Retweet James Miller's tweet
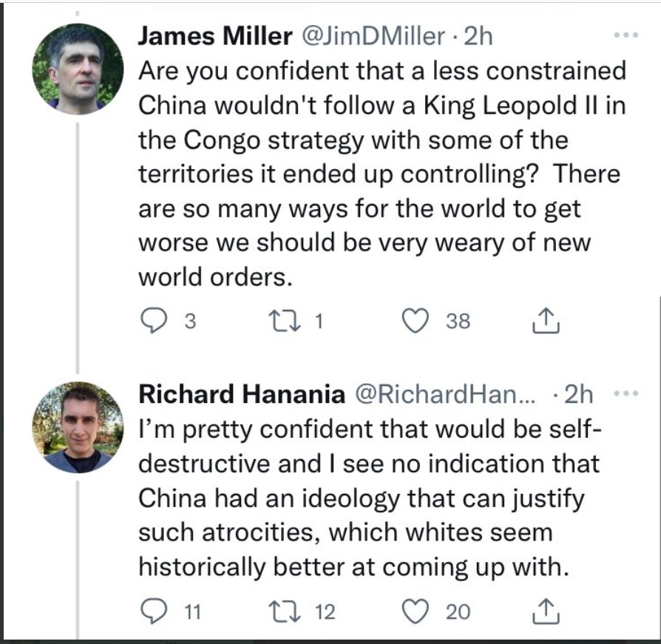Image resolution: width=661 pixels, height=644 pixels. tap(285, 321)
